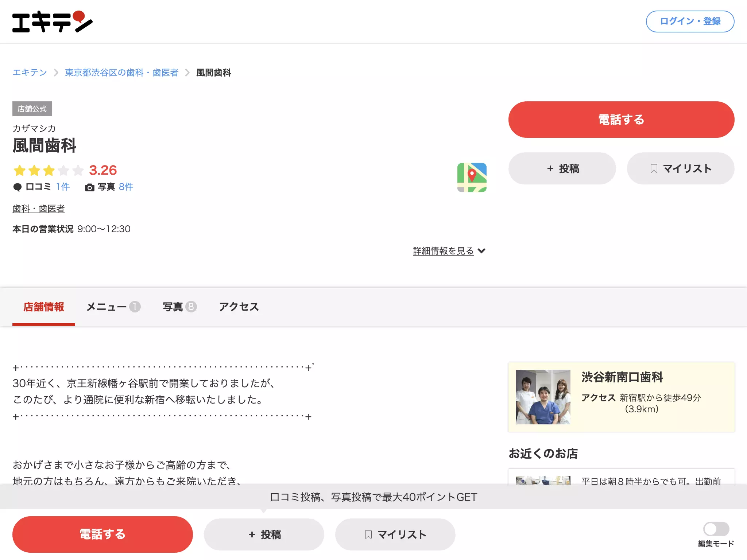
Task: Switch to the メニュー tab
Action: [x=113, y=307]
